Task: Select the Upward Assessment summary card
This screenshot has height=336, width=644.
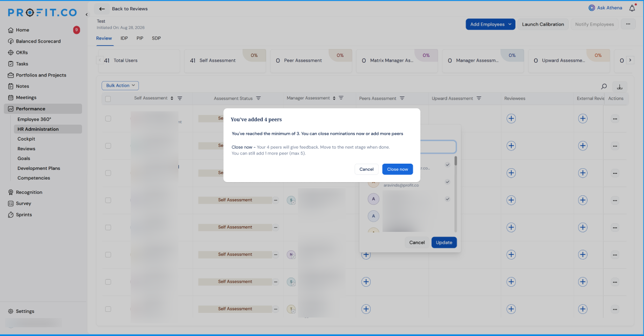Action: click(x=569, y=61)
